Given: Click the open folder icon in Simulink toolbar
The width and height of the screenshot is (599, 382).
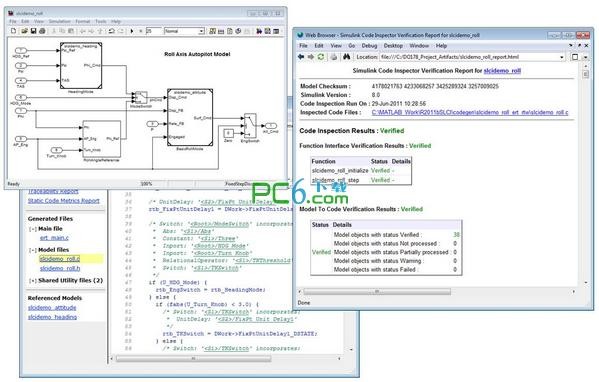Looking at the screenshot, I should point(24,31).
